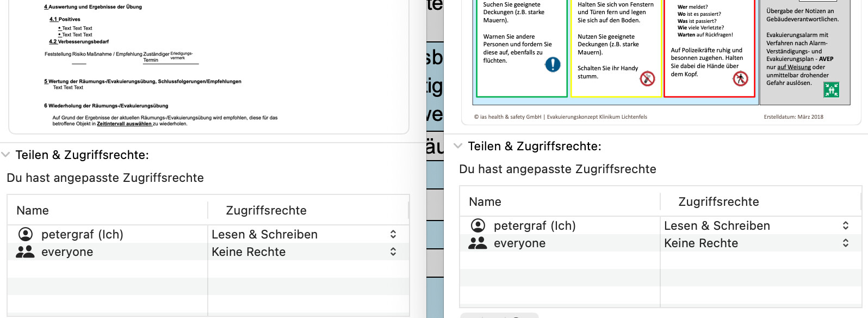The image size is (868, 318).
Task: Select the 'everyone' row name in the right window
Action: coord(519,243)
